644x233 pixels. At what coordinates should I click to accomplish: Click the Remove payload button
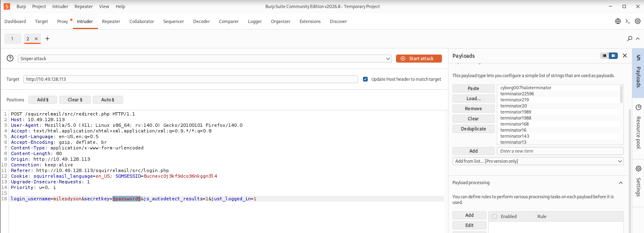[473, 109]
